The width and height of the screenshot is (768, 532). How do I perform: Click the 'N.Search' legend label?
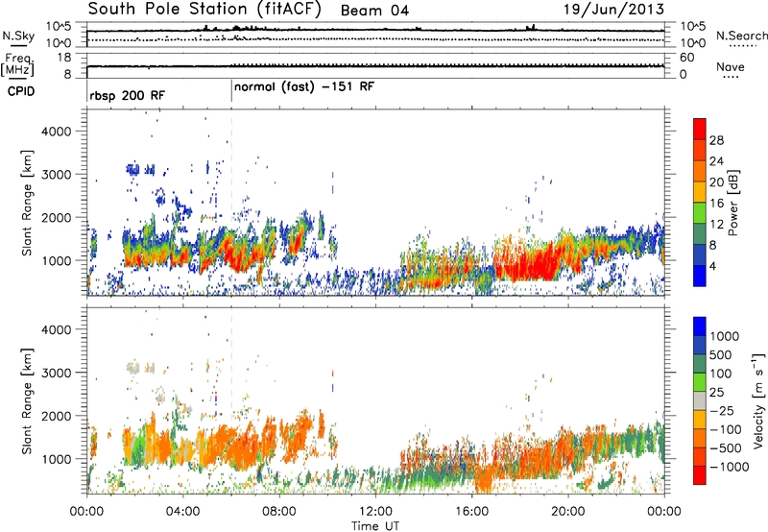tap(741, 36)
